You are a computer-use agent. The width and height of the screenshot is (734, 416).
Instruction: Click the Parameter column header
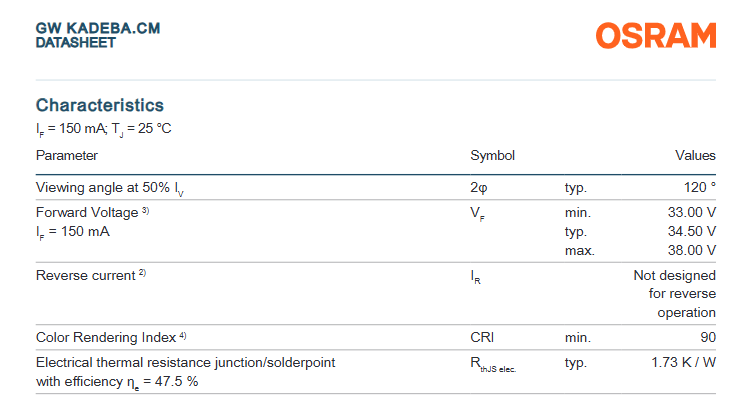[x=67, y=155]
